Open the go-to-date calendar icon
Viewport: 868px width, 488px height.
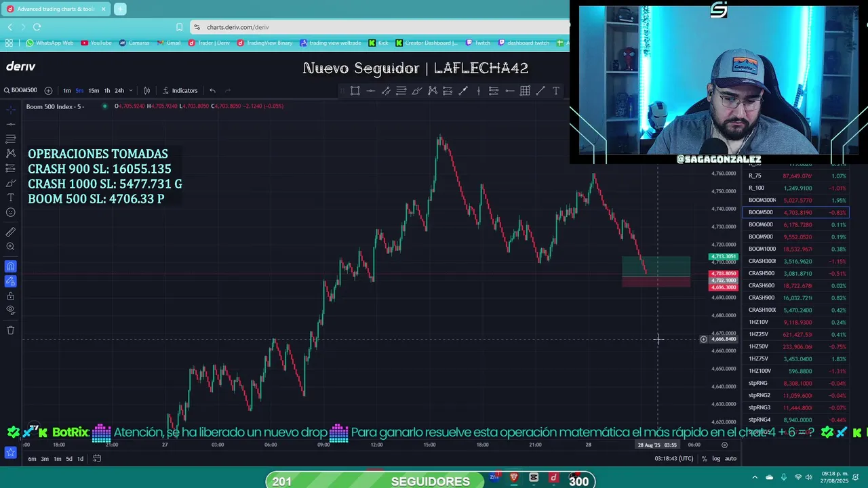(97, 459)
